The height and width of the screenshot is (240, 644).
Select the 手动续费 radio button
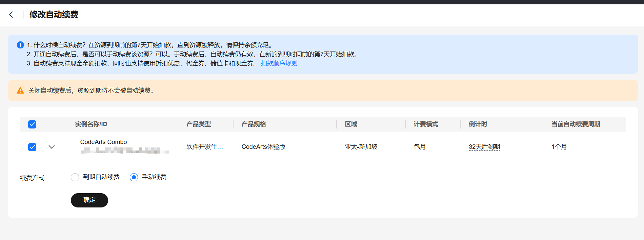134,177
